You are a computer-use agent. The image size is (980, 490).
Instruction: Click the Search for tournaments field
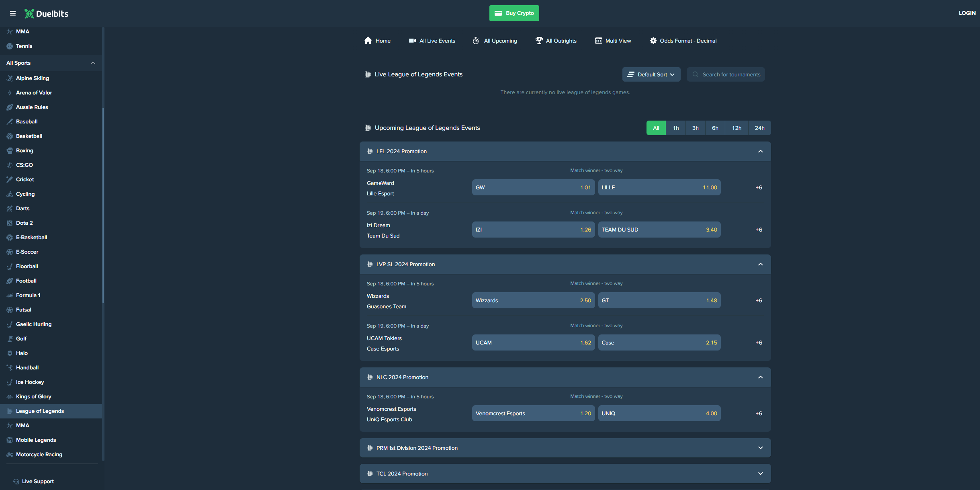(726, 74)
